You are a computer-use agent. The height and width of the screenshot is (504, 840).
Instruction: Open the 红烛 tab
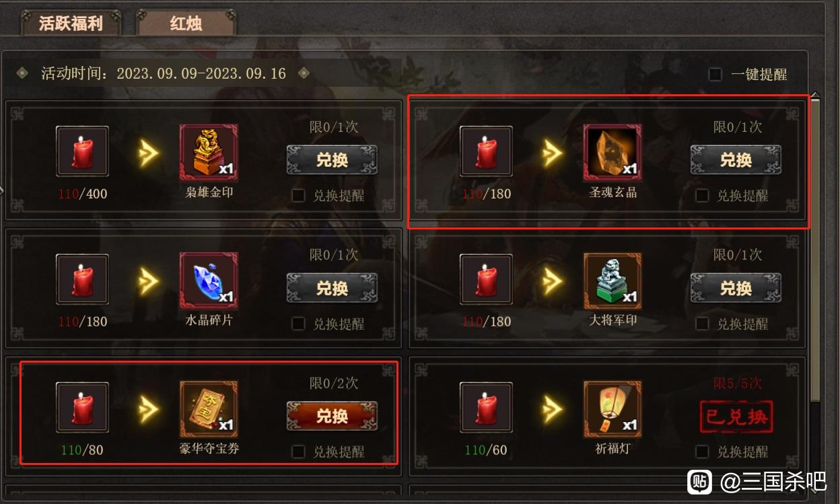tap(186, 24)
